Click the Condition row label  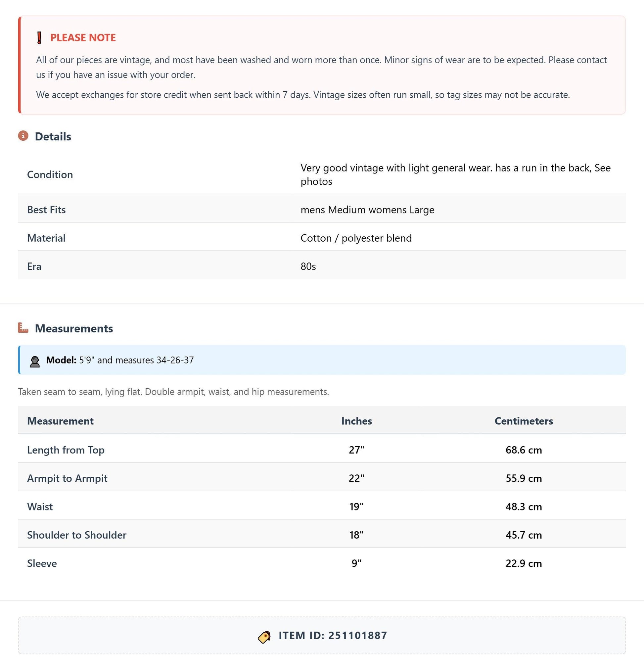pyautogui.click(x=50, y=175)
